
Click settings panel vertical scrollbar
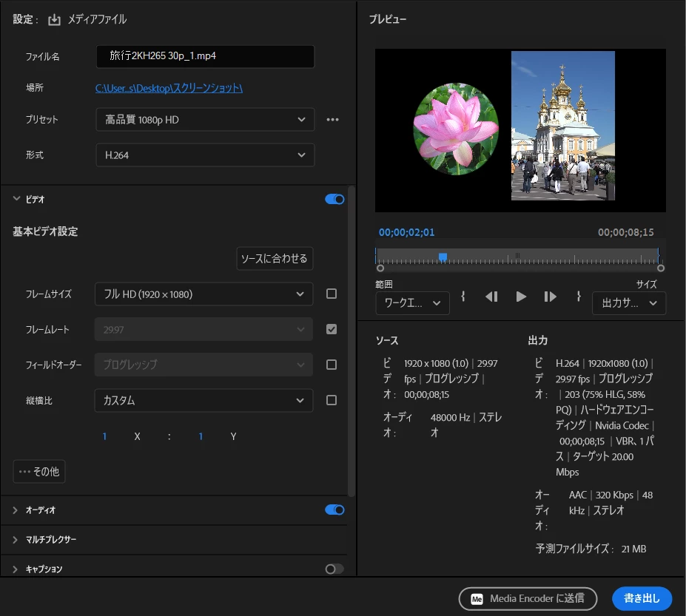click(x=351, y=342)
